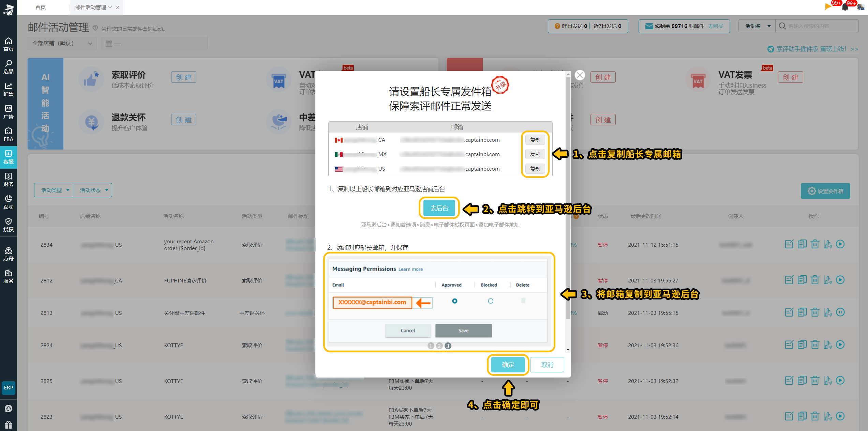Click the orange play video icon top right

tap(828, 6)
